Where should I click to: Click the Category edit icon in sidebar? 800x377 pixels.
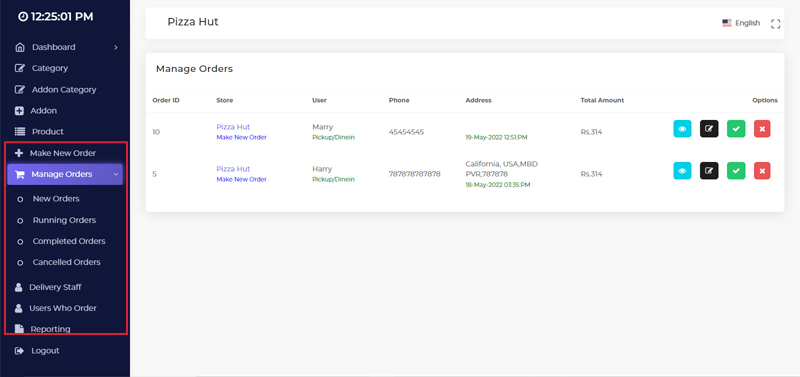20,68
